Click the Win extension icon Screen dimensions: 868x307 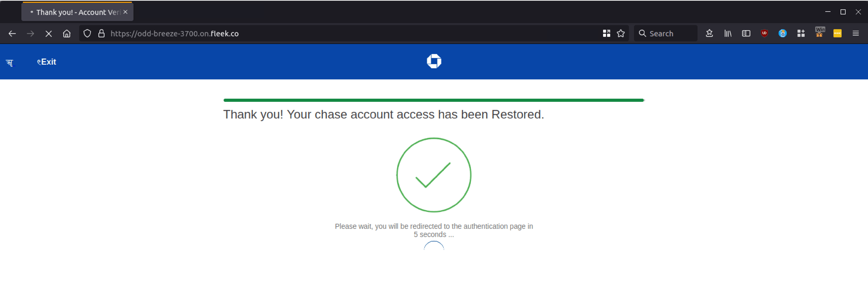tap(819, 32)
